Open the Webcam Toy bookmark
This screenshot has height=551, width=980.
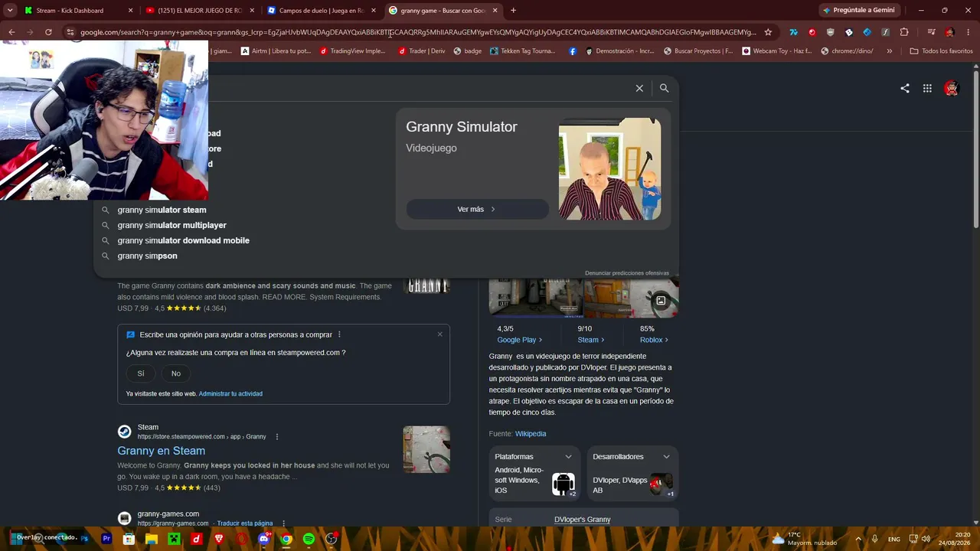point(777,51)
